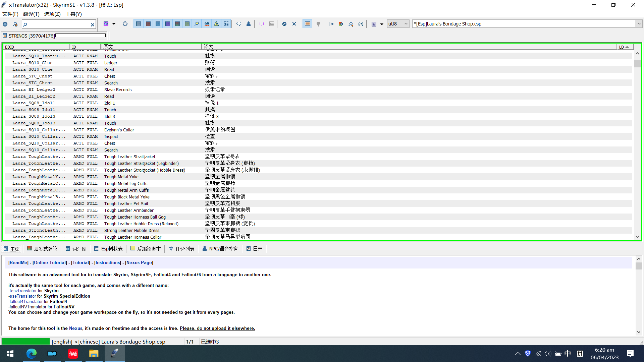The height and width of the screenshot is (362, 644).
Task: Select the 'Evelynn's Collar' row
Action: click(318, 130)
